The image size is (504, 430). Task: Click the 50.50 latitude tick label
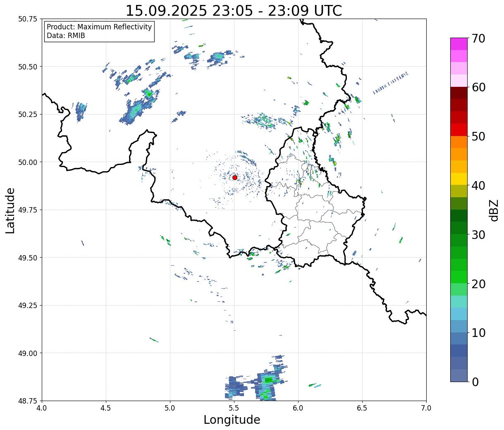click(28, 67)
